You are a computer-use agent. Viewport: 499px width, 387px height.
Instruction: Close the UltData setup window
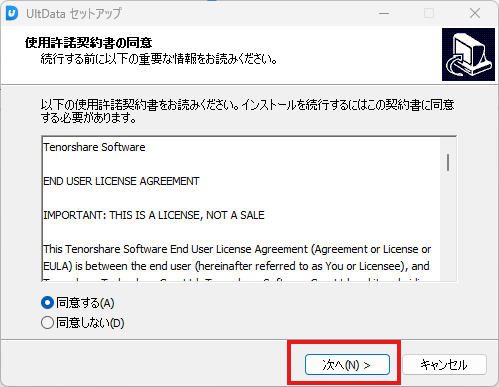[x=475, y=13]
